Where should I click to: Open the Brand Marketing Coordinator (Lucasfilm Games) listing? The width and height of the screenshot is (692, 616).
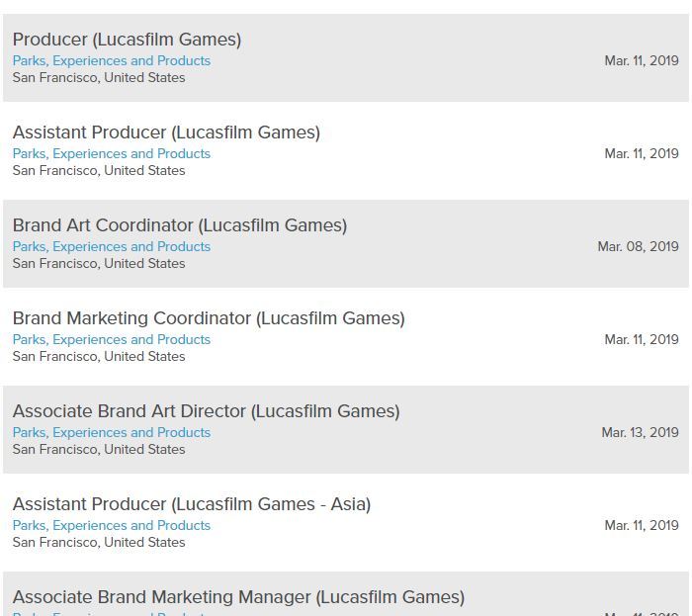click(x=209, y=318)
